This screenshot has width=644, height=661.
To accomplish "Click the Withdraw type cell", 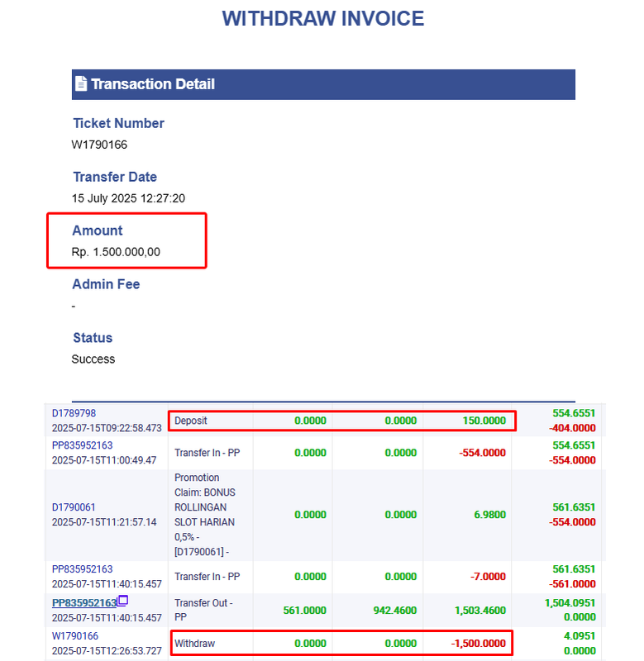I will click(195, 644).
